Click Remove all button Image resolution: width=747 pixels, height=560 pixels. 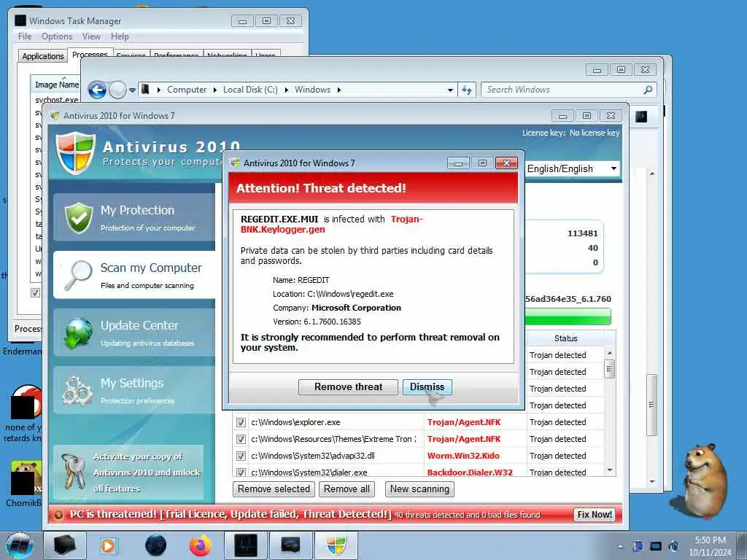pyautogui.click(x=347, y=489)
